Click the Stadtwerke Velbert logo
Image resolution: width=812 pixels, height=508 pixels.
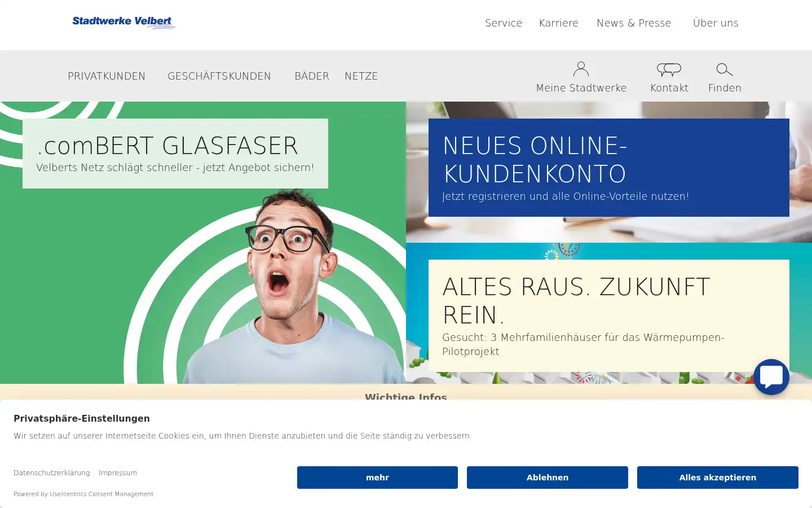(x=124, y=22)
